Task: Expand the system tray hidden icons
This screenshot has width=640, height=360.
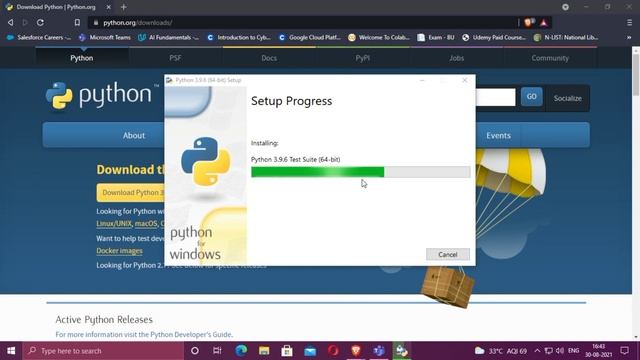Action: coord(537,351)
